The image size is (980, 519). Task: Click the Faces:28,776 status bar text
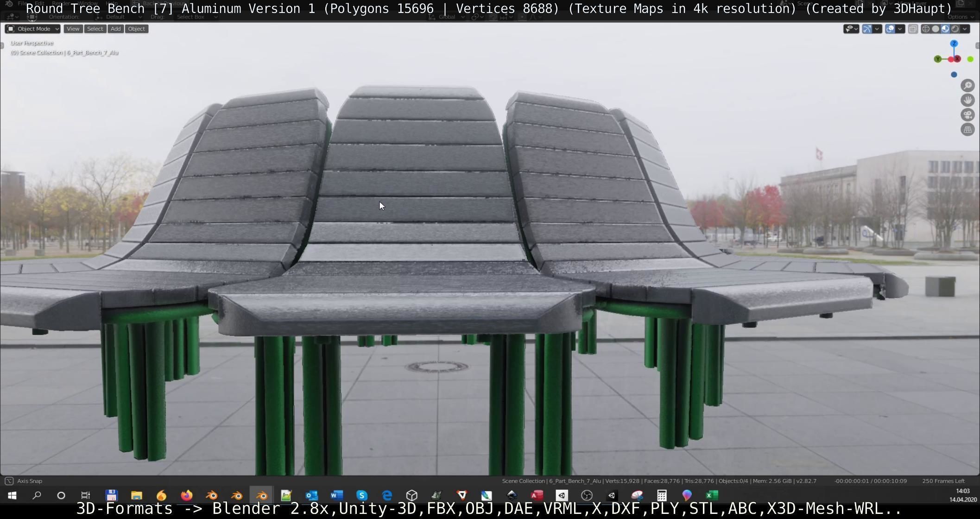point(662,481)
